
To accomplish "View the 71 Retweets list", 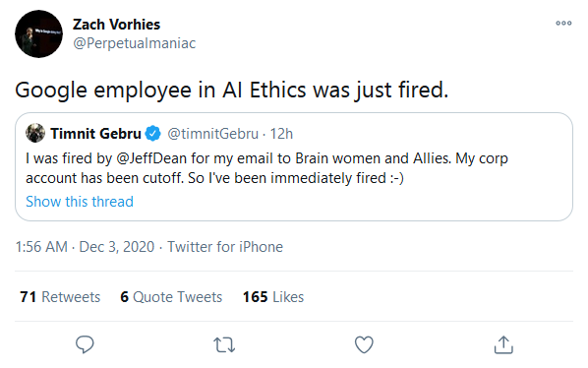I will point(60,297).
